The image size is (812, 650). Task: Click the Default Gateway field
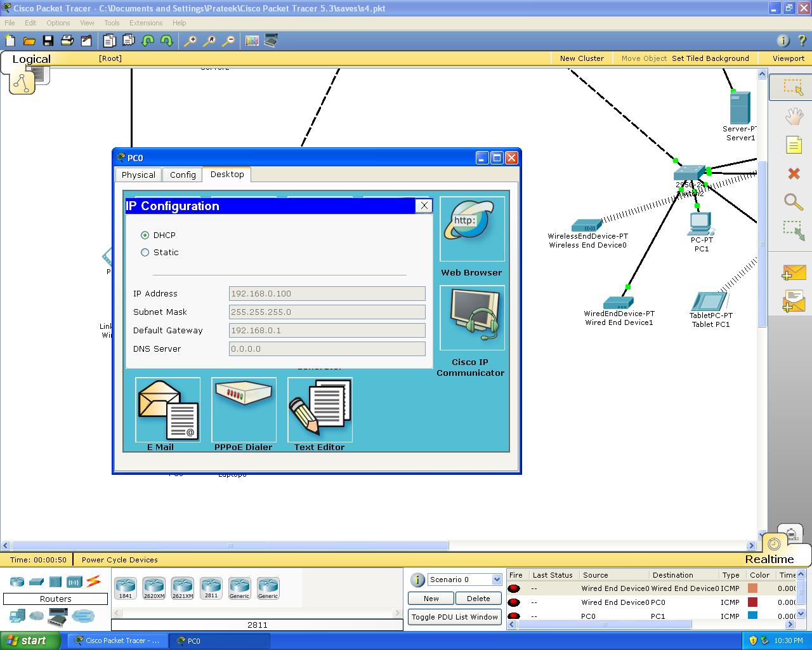[x=327, y=330]
